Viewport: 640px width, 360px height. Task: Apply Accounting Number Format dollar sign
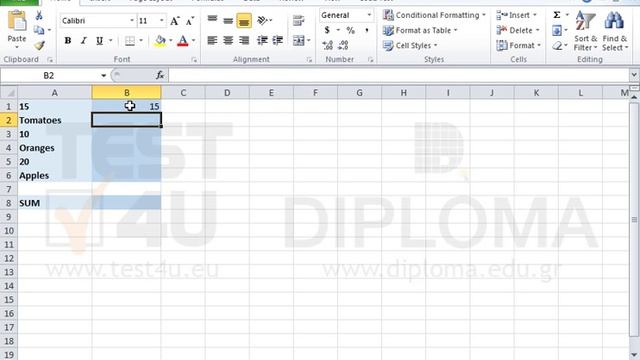[x=327, y=30]
